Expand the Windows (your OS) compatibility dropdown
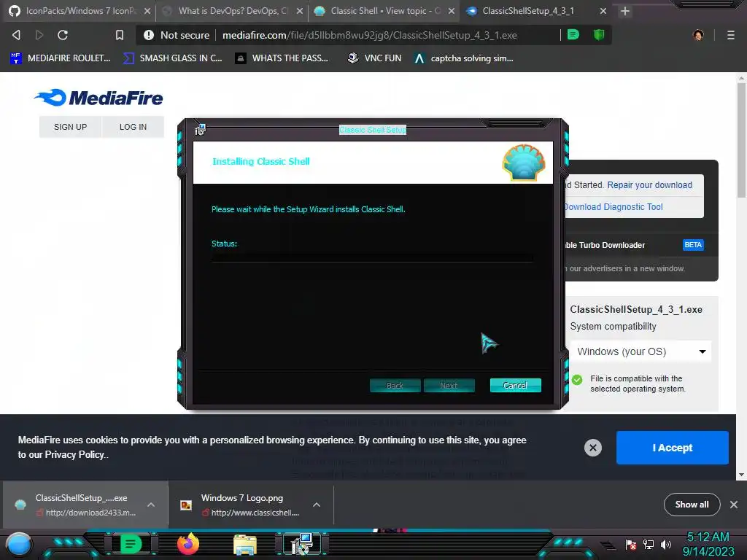Screen dimensions: 747x560 click(x=640, y=351)
